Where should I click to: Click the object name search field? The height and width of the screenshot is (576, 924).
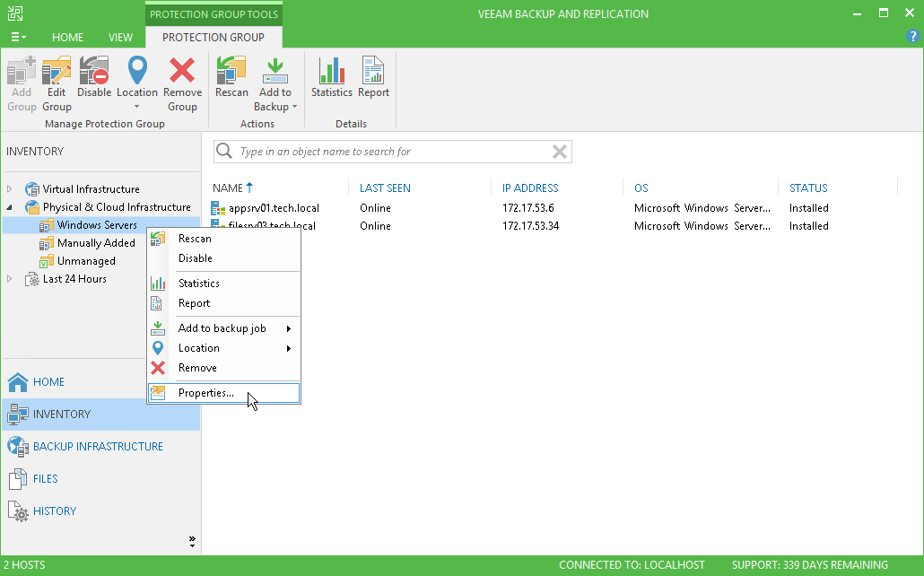(x=392, y=152)
